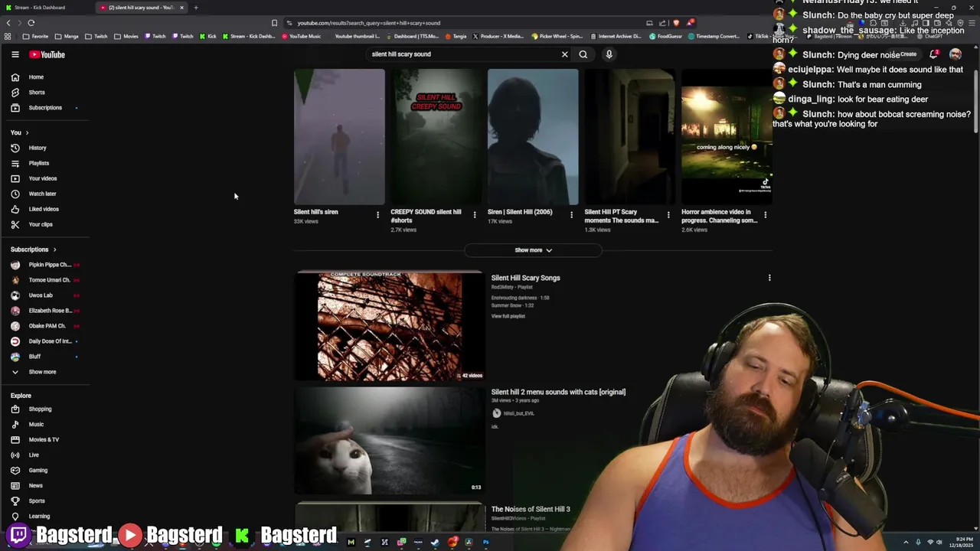Screen dimensions: 980x551
Task: Open options for Siren | Silent Hill (2006) short
Action: click(x=571, y=215)
